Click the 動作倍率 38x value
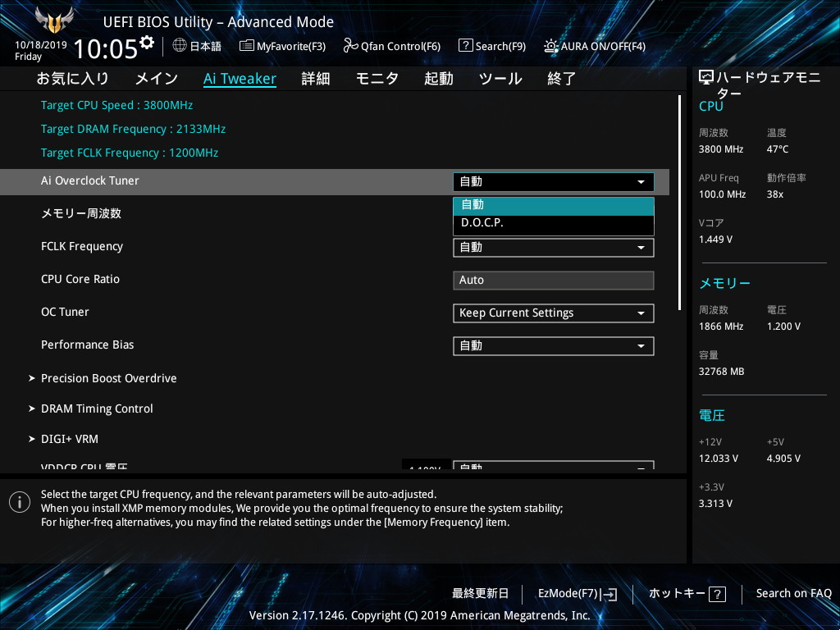The width and height of the screenshot is (840, 630). (x=774, y=194)
